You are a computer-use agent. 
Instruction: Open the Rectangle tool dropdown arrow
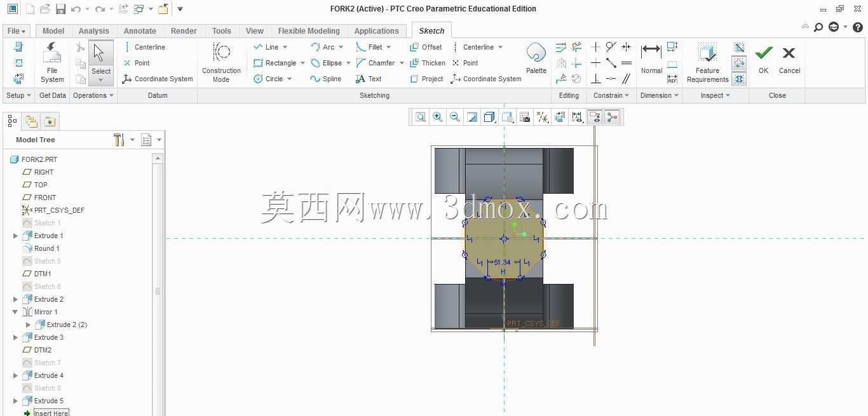302,63
